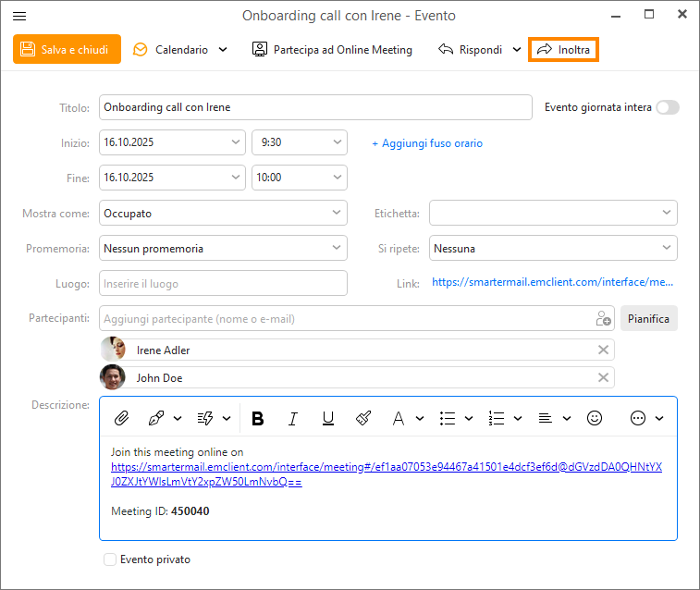This screenshot has width=700, height=590.
Task: Toggle bold text formatting
Action: 258,418
